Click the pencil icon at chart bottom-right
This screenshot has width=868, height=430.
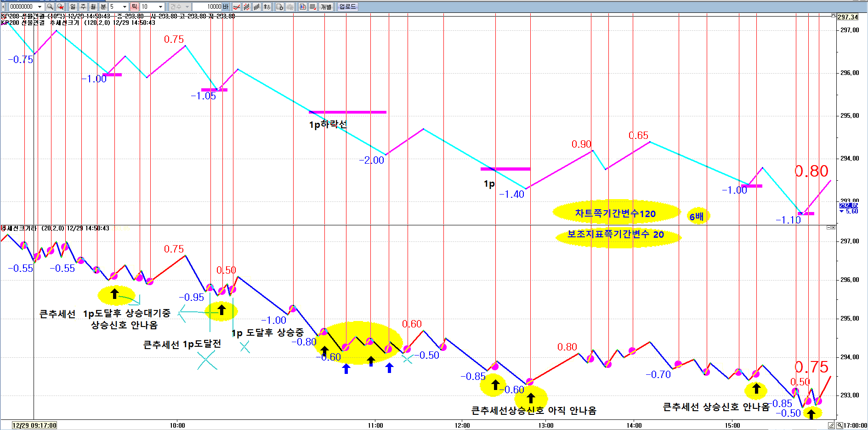pos(831,425)
